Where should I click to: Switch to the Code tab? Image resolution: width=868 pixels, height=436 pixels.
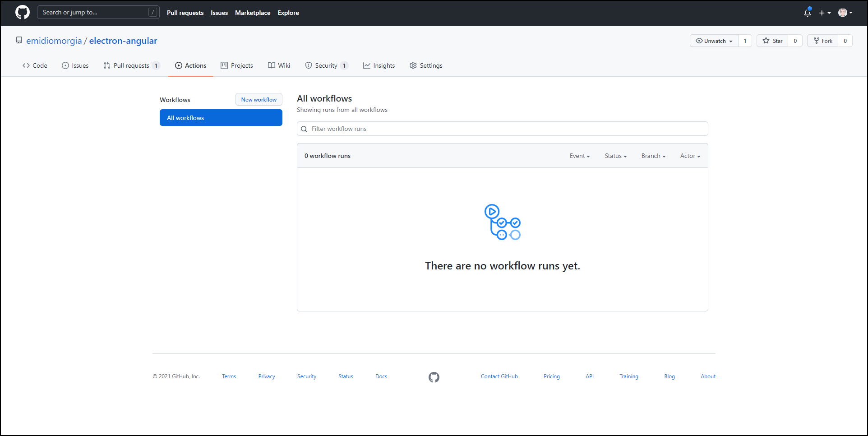35,65
